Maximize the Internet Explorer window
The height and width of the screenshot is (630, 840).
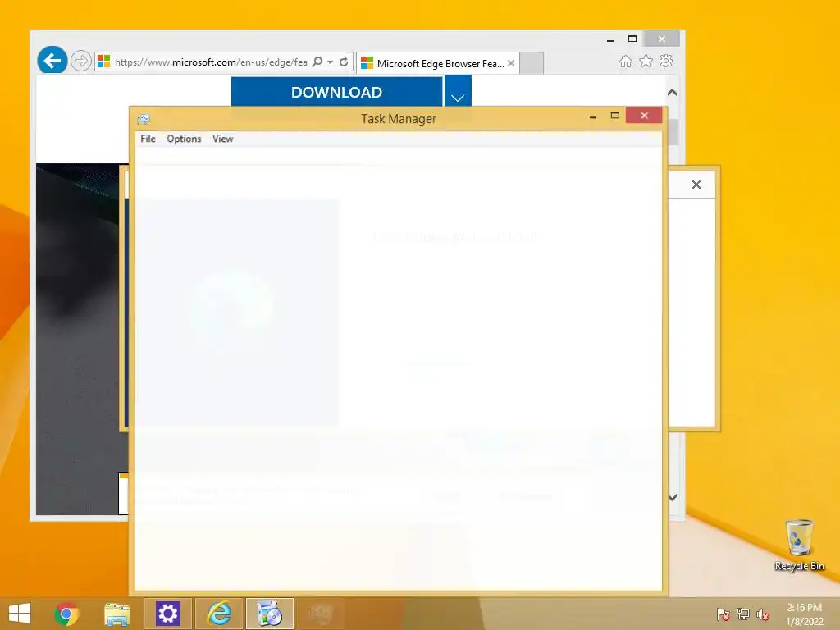click(632, 39)
